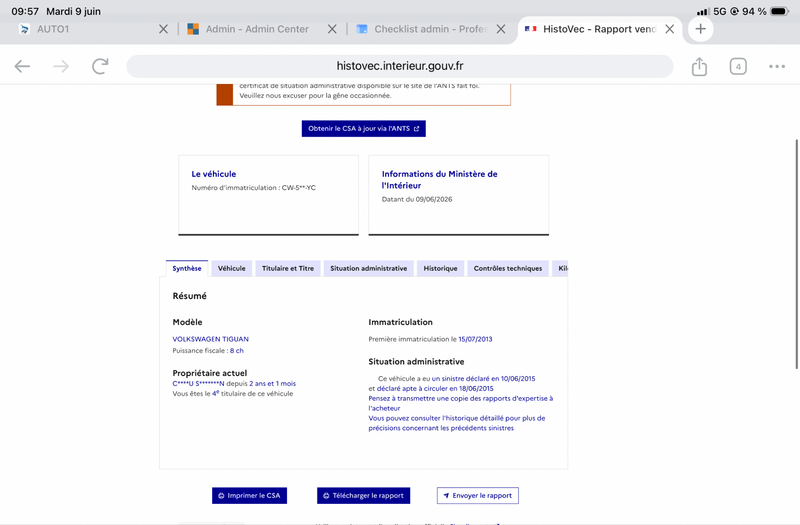Click Envoyer le rapport button
This screenshot has width=800, height=525.
click(478, 495)
